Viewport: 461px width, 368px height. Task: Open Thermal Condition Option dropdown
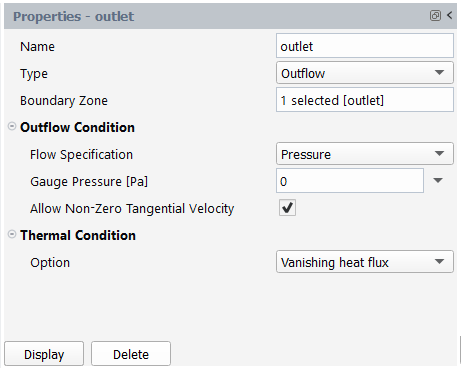[365, 262]
